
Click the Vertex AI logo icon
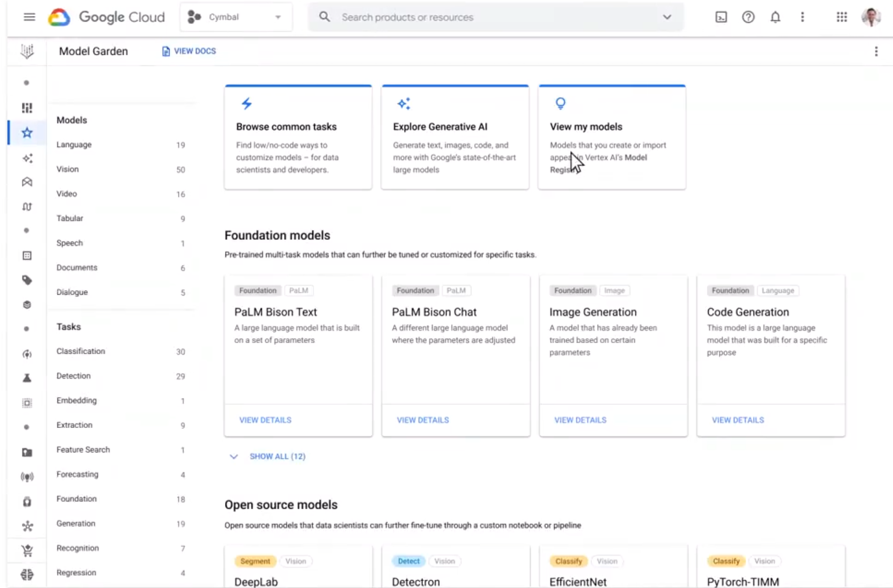point(27,51)
